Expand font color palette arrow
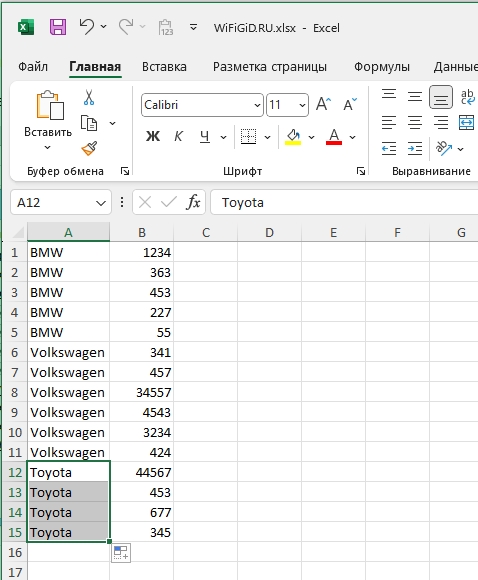Viewport: 478px width, 580px height. coord(352,137)
